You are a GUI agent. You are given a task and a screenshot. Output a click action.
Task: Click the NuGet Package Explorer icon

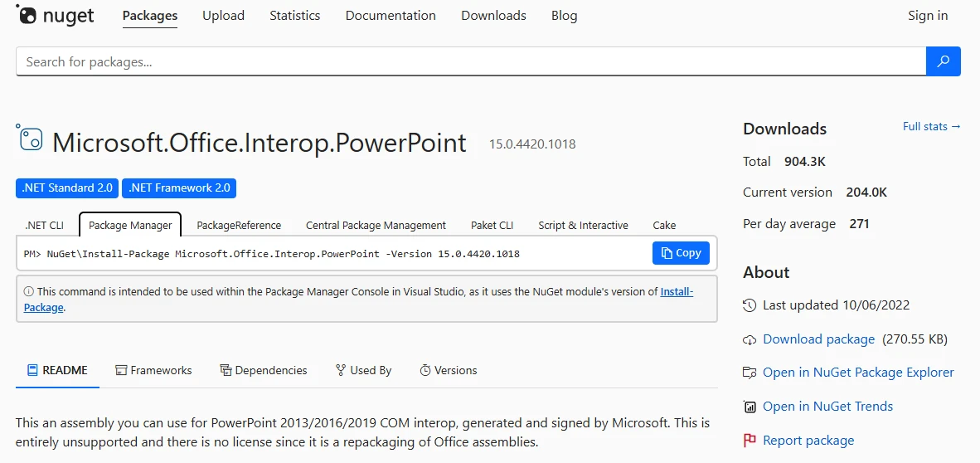click(x=750, y=373)
